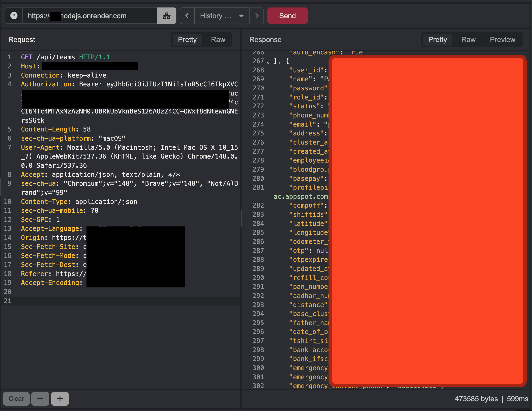The image size is (532, 411).
Task: Click the help question mark icon
Action: (14, 16)
